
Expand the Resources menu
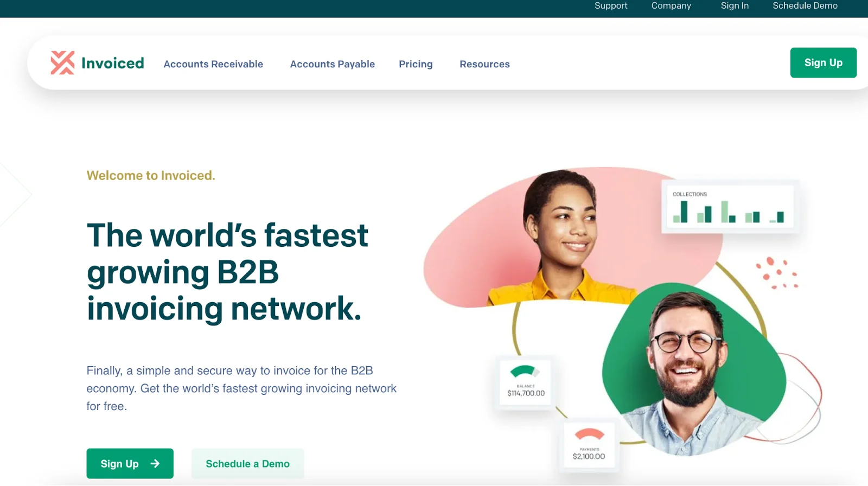(x=484, y=64)
